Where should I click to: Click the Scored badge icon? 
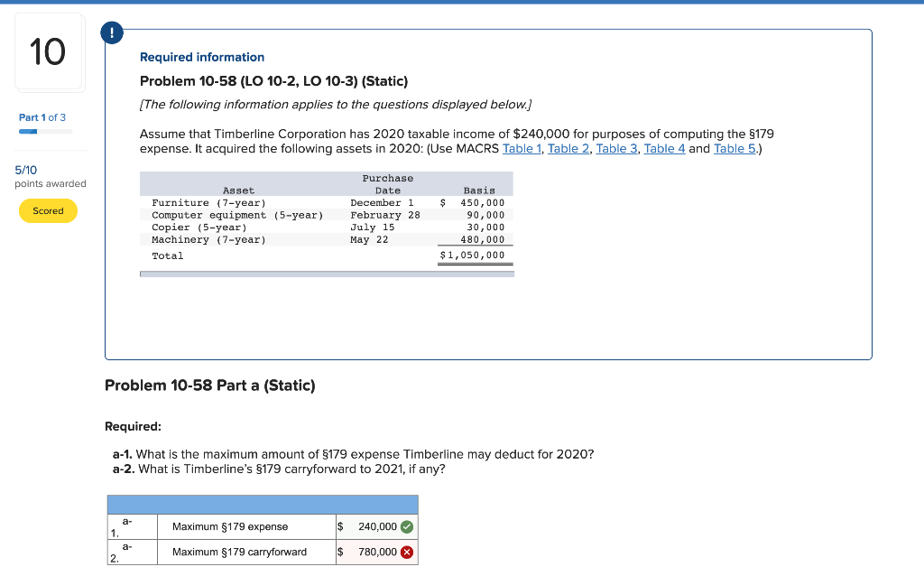coord(48,210)
